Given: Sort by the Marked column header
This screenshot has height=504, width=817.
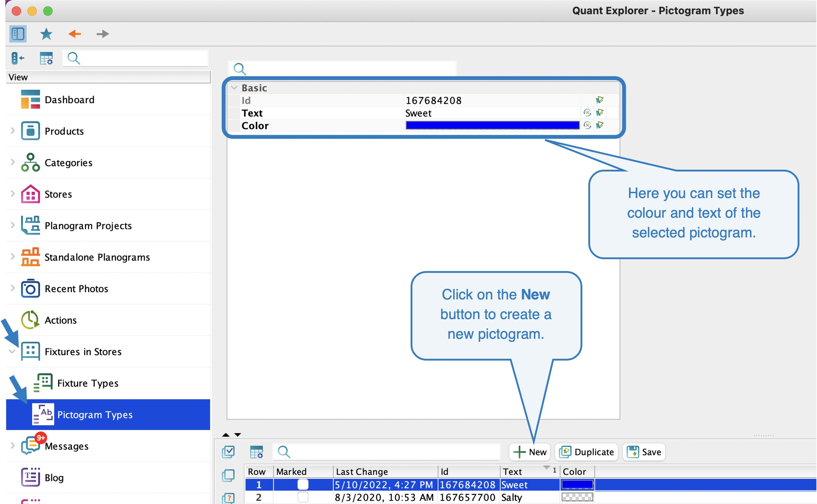Looking at the screenshot, I should [x=303, y=472].
